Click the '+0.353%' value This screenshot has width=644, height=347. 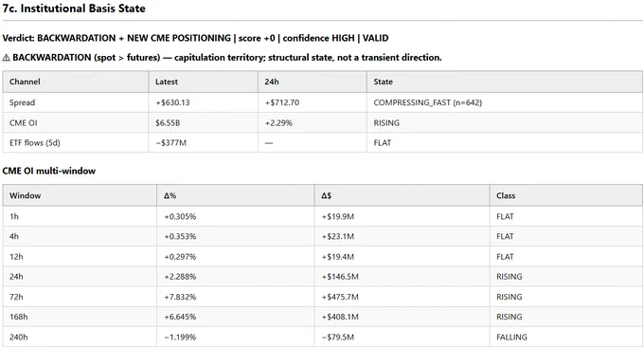point(180,236)
